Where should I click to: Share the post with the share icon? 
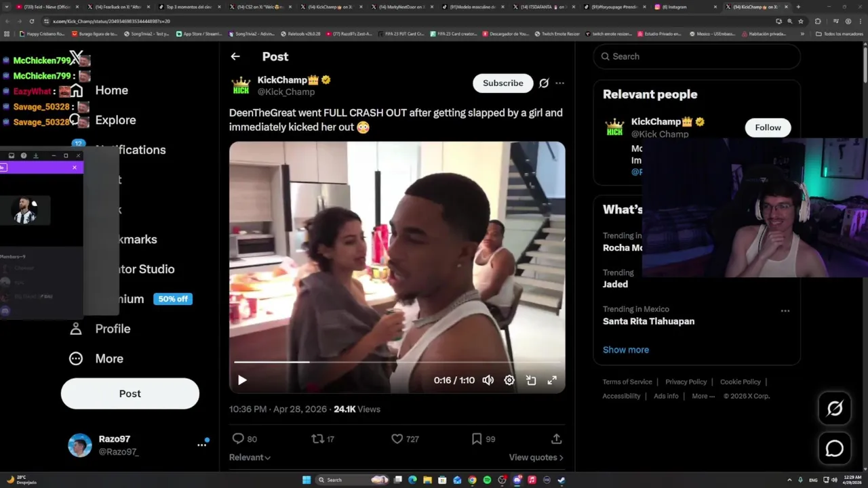[x=556, y=439]
